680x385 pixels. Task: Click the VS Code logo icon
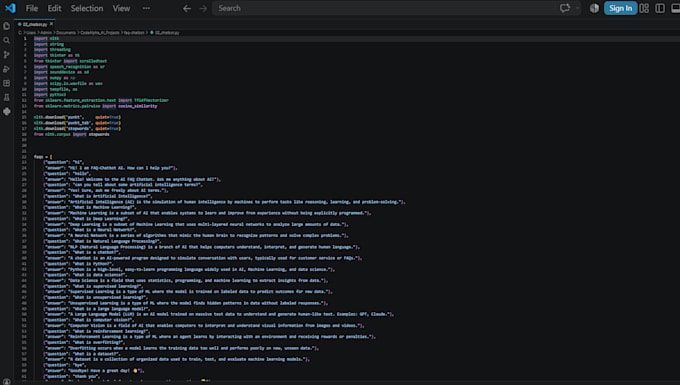(x=10, y=8)
